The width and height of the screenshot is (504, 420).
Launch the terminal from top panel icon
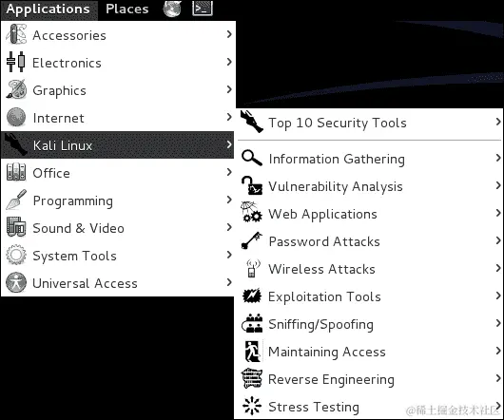point(203,9)
